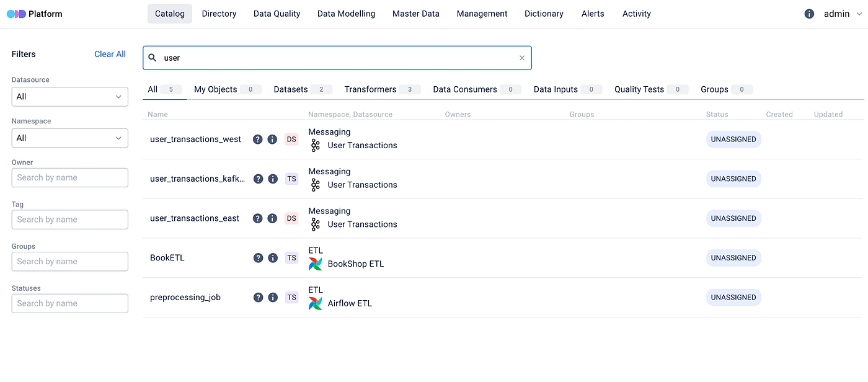868x382 pixels.
Task: Open the Datasource filter dropdown
Action: 69,97
